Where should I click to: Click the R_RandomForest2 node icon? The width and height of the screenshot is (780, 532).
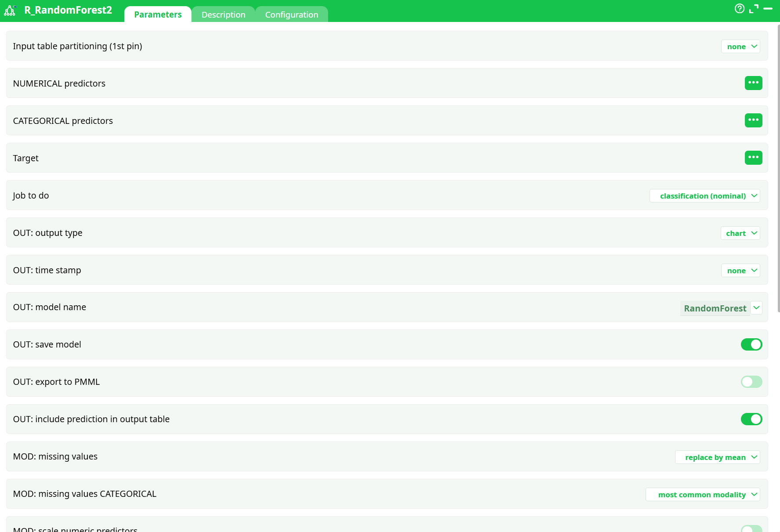(x=10, y=10)
